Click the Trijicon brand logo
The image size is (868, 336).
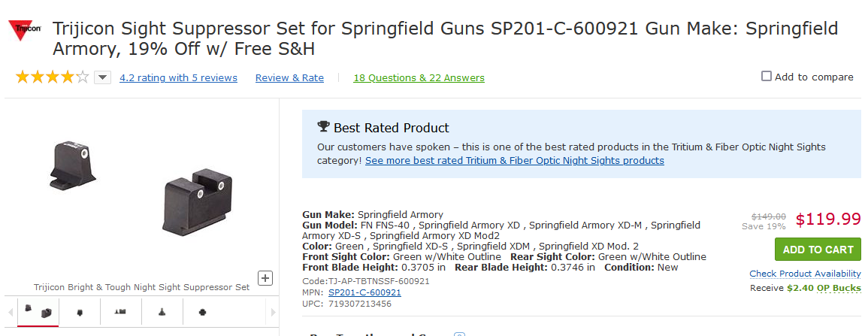point(25,30)
